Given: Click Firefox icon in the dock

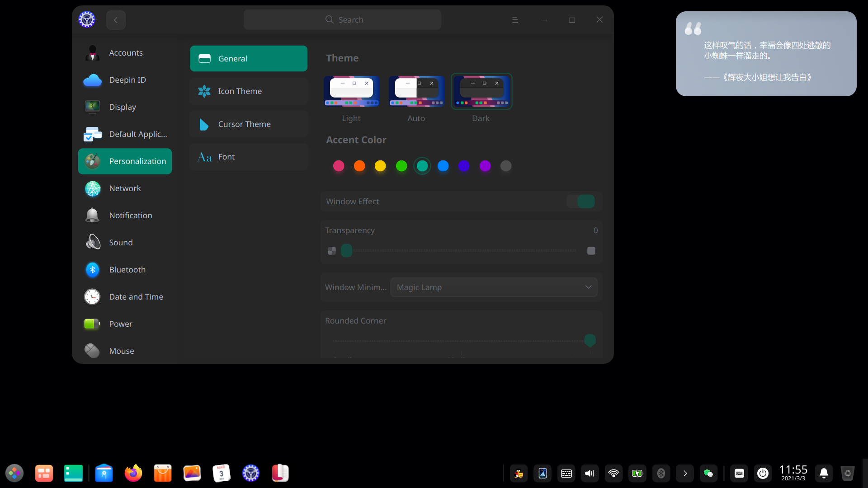Looking at the screenshot, I should pos(133,473).
